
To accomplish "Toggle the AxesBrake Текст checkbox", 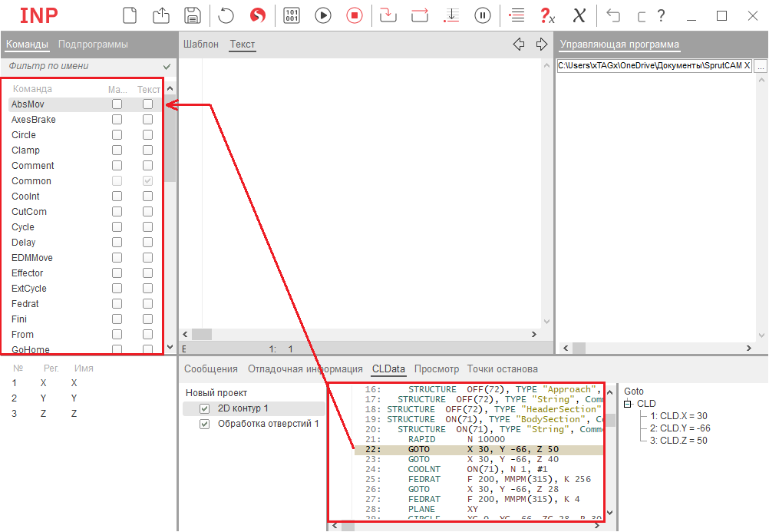I will click(x=147, y=120).
